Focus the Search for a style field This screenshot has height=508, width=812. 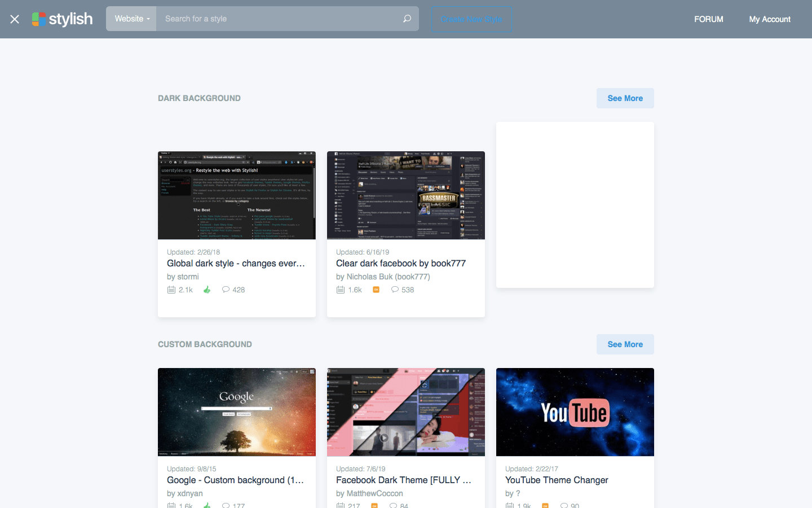click(277, 19)
